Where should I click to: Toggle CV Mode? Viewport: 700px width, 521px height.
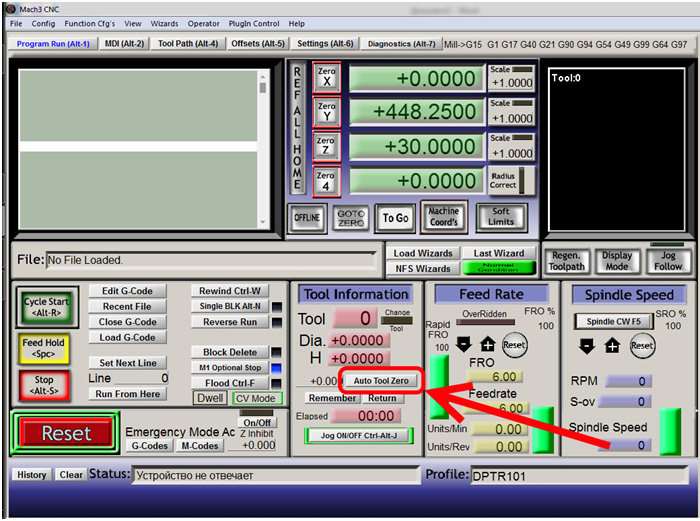pyautogui.click(x=255, y=398)
